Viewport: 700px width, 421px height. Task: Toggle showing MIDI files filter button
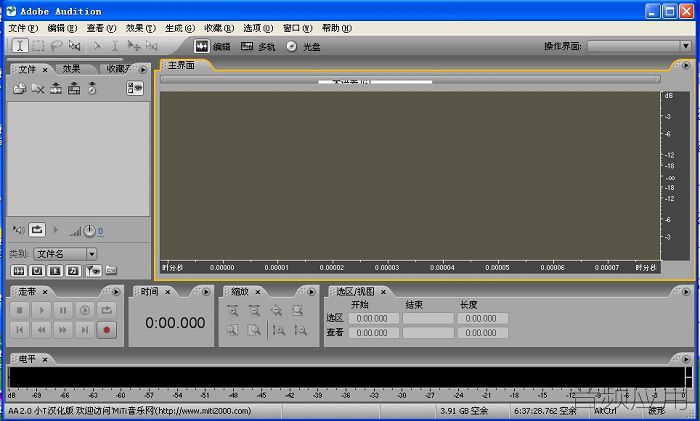(x=74, y=271)
